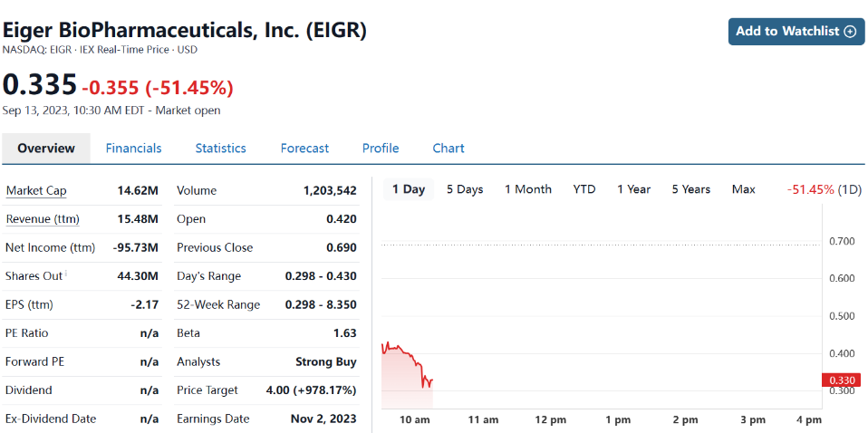The image size is (868, 433).
Task: Click the Revenue (ttm) label link
Action: [x=43, y=219]
